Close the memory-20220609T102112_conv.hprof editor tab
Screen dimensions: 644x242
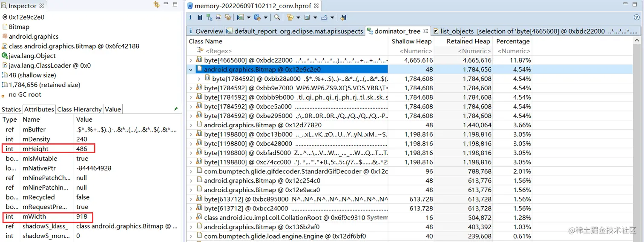316,6
